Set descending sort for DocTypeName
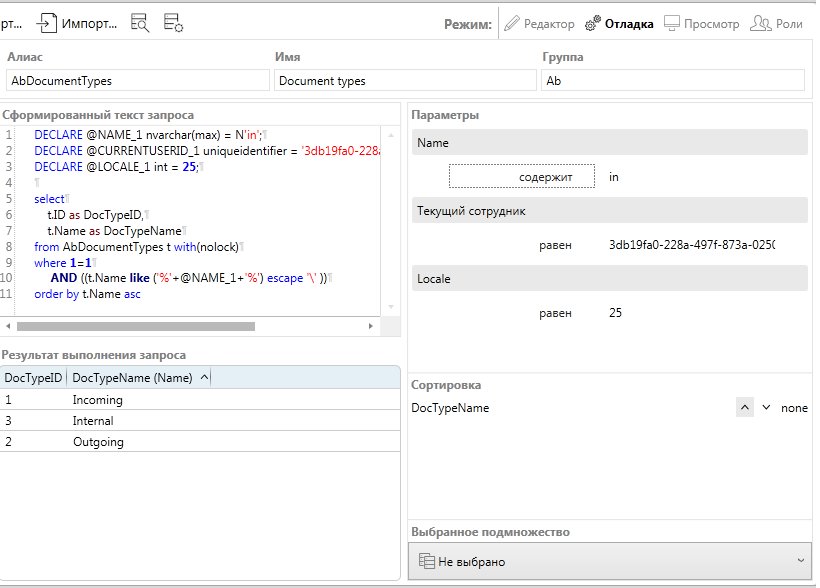 [767, 408]
